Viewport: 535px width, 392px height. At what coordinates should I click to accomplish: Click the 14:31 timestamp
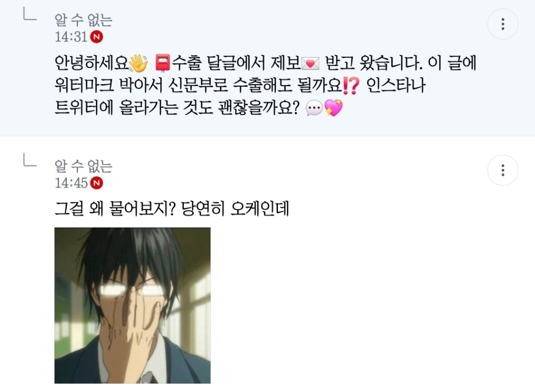(x=71, y=37)
